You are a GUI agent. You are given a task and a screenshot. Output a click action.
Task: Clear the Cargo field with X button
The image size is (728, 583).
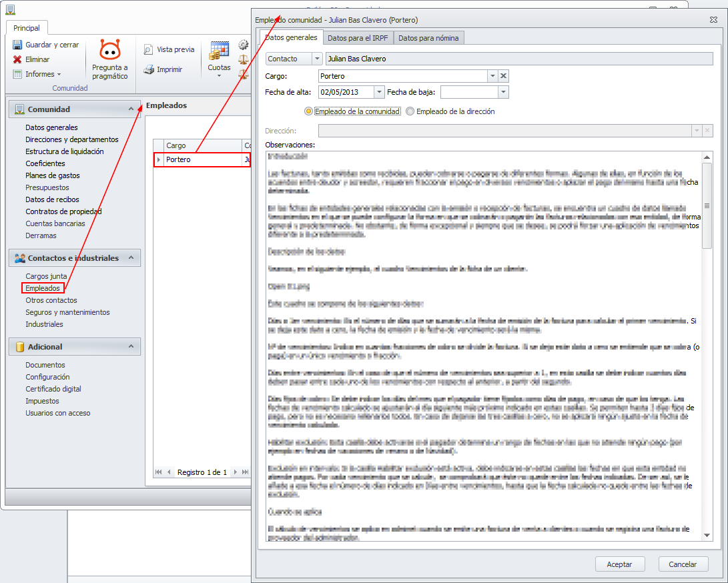click(503, 76)
